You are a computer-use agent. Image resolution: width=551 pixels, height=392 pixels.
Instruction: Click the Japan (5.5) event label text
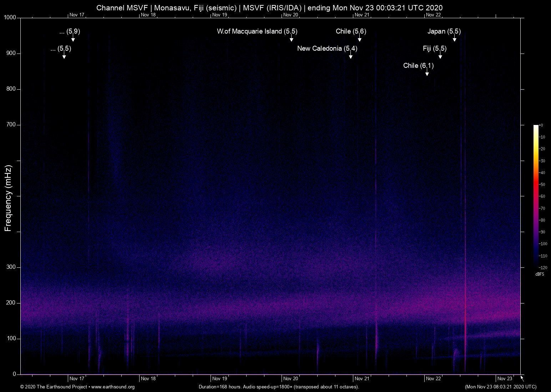(x=444, y=31)
